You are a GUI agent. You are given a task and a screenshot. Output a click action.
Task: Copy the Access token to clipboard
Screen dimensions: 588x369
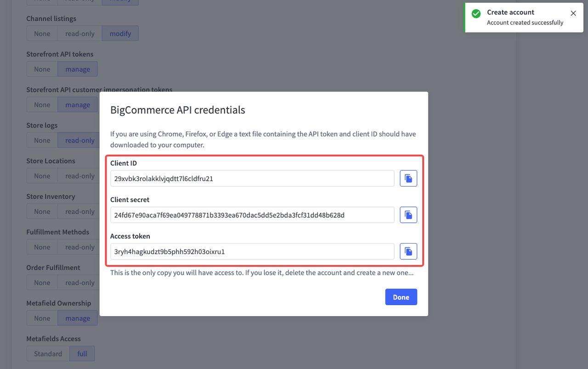tap(408, 251)
